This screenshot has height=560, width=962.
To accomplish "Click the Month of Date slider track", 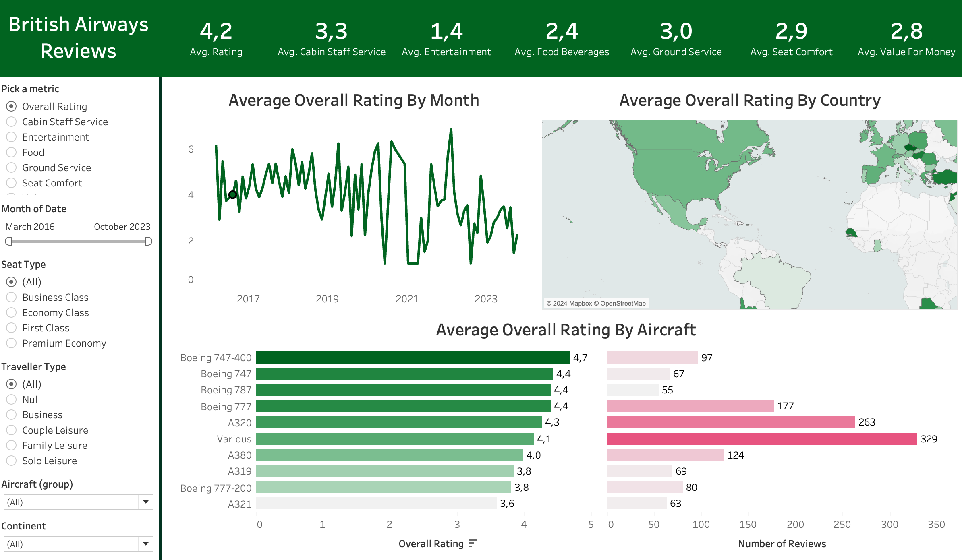I will [79, 241].
